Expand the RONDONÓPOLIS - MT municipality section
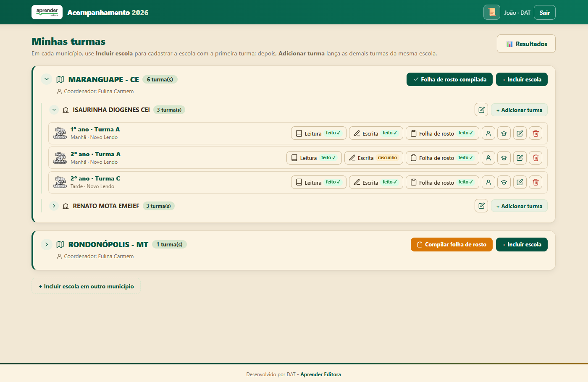This screenshot has width=588, height=382. (x=47, y=244)
